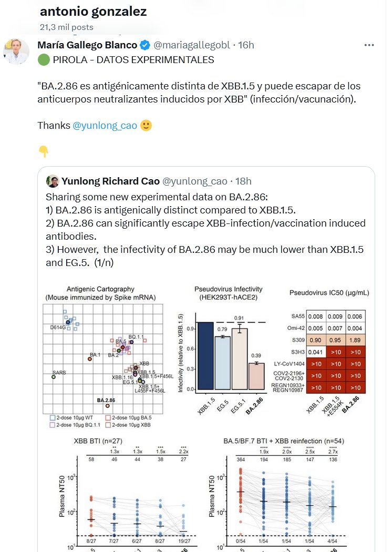
Task: Click the antonio gonzalez header title
Action: [94, 12]
